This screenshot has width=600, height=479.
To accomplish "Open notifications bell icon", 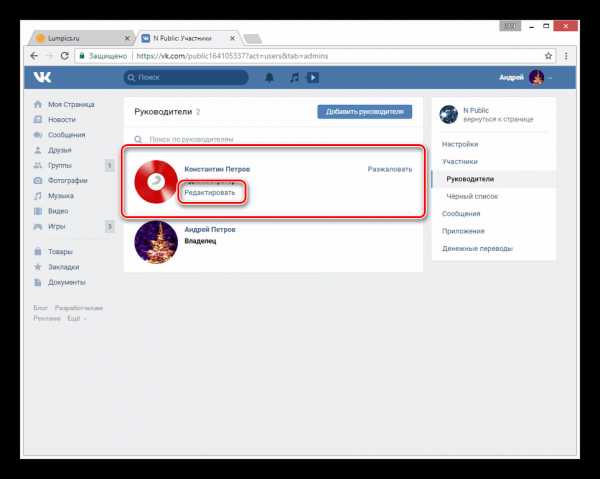I will click(269, 78).
